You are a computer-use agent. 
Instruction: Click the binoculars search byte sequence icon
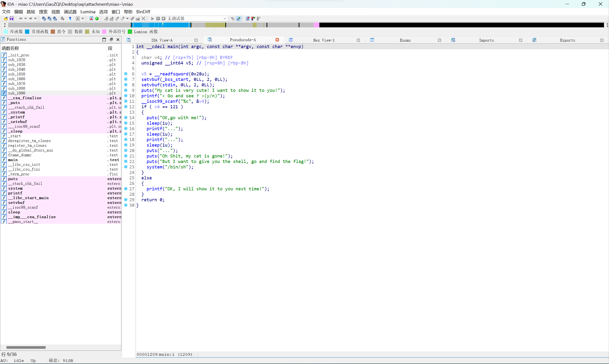coord(55,19)
